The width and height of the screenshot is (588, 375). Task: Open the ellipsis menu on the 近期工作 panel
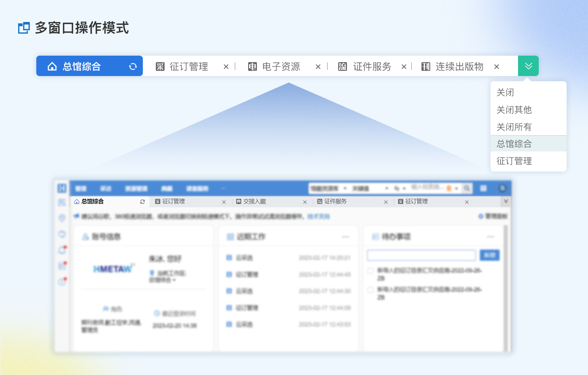pos(345,237)
